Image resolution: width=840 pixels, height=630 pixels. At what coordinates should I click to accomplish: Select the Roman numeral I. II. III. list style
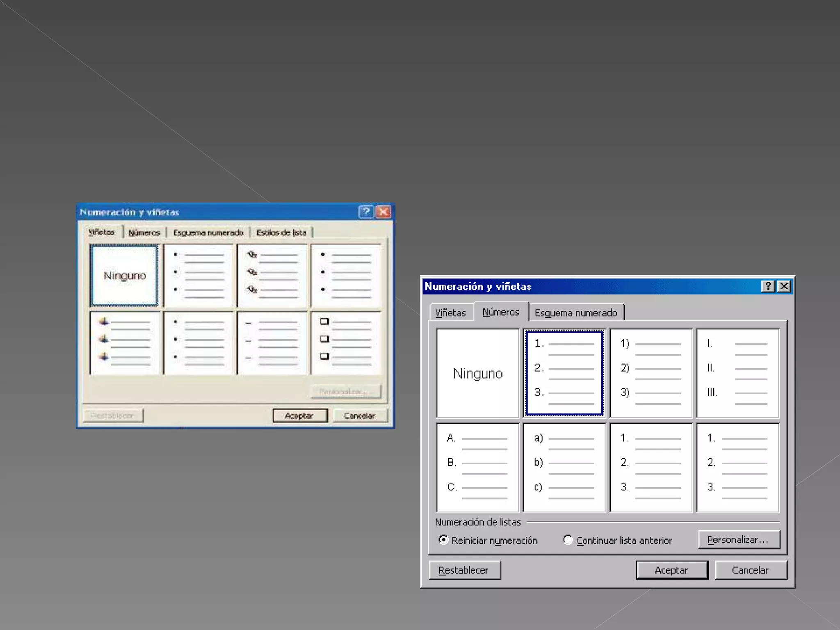point(737,373)
